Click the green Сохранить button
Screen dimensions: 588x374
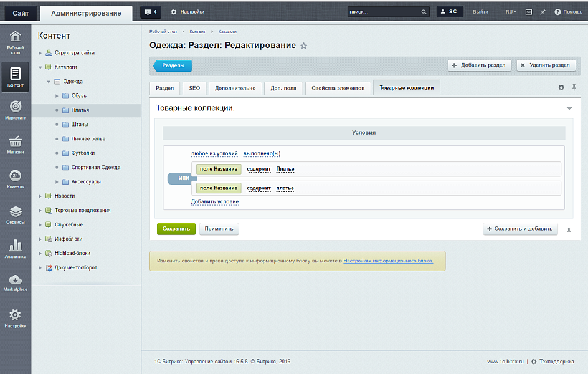(x=176, y=229)
